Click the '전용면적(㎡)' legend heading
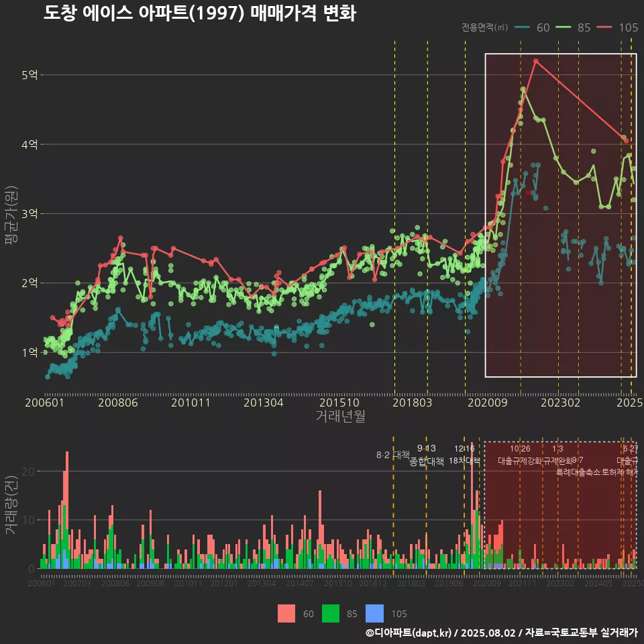The height and width of the screenshot is (644, 644). point(484,28)
